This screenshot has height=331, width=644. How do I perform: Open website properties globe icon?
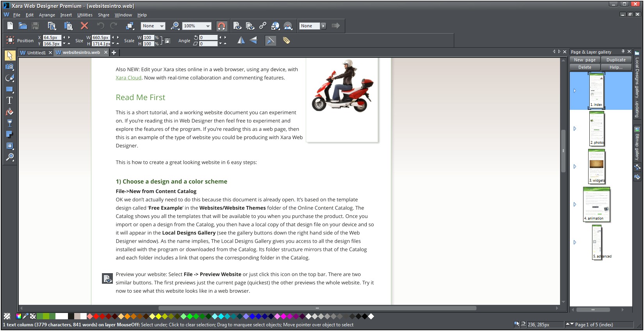[x=276, y=26]
